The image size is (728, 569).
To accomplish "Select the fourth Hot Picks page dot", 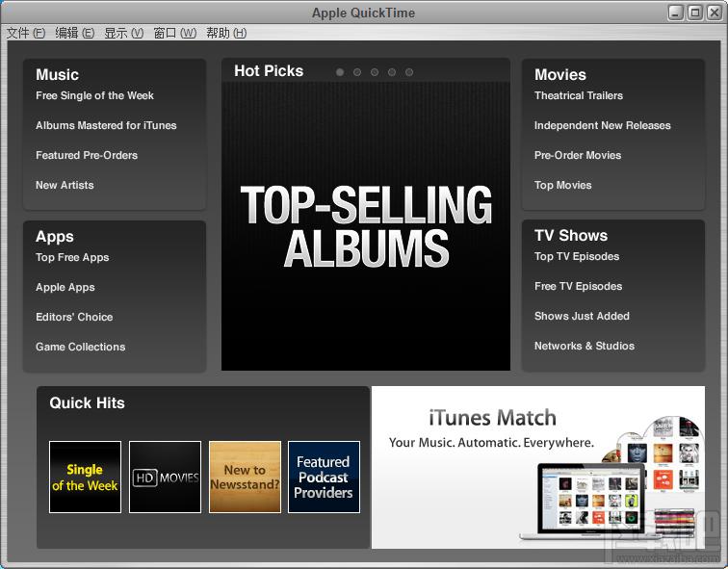I will (x=392, y=72).
